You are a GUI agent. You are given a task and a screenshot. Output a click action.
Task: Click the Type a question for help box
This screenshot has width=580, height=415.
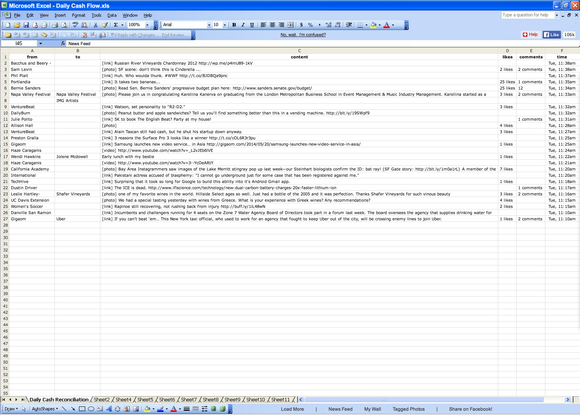point(527,15)
